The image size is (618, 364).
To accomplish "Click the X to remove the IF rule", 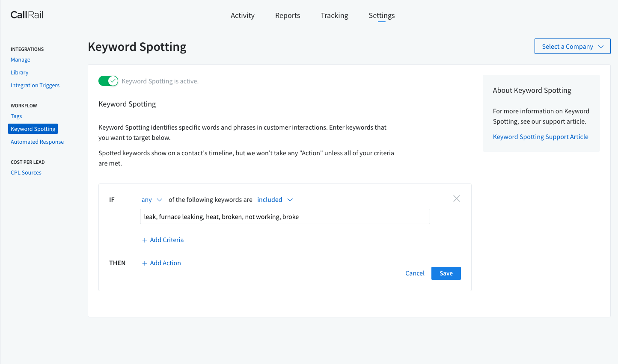I will click(456, 198).
